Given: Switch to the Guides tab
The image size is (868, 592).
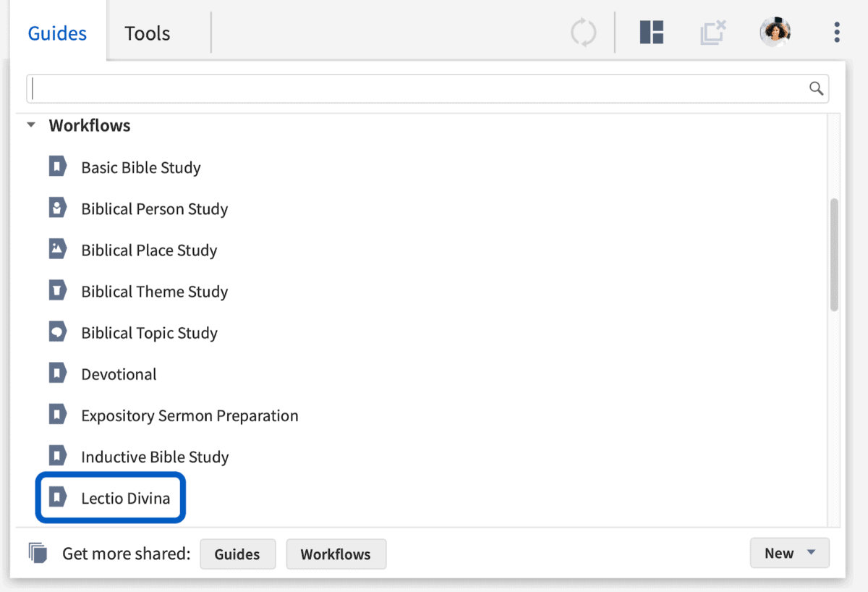Looking at the screenshot, I should point(57,33).
